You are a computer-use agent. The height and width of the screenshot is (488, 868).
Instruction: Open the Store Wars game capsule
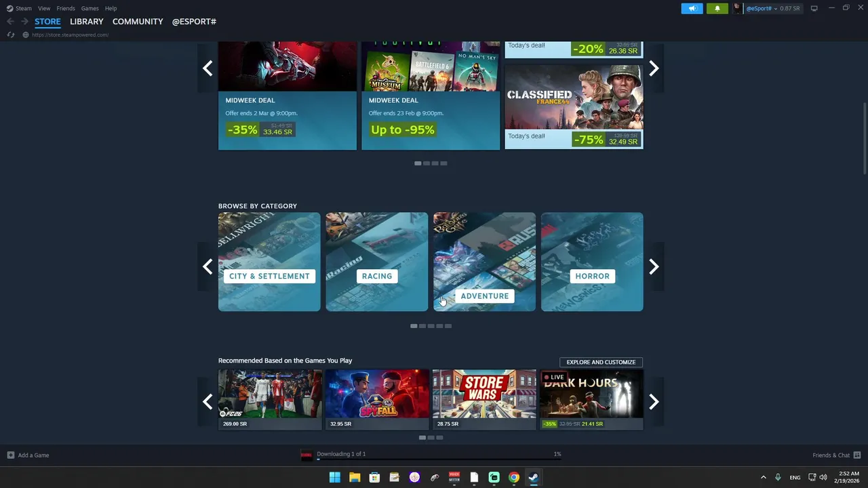pyautogui.click(x=484, y=399)
